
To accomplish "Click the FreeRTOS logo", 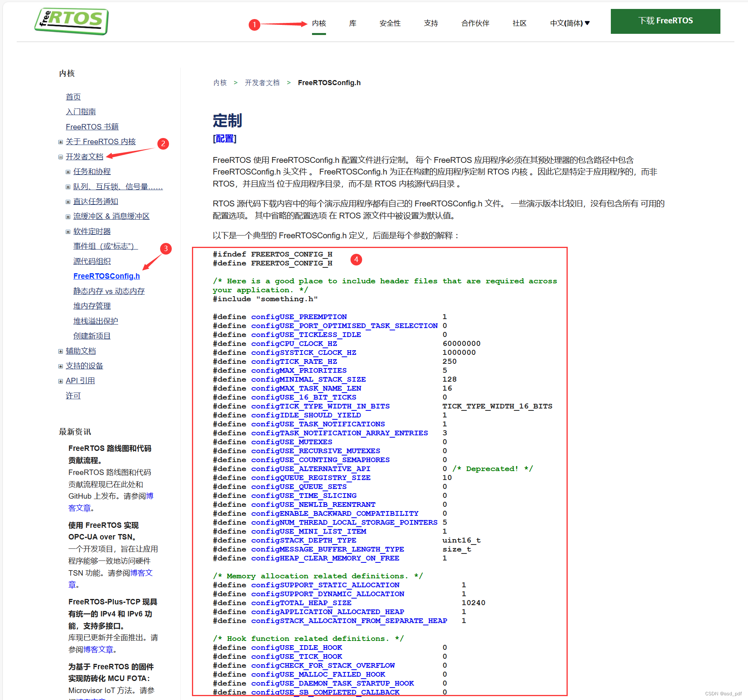I will (71, 21).
